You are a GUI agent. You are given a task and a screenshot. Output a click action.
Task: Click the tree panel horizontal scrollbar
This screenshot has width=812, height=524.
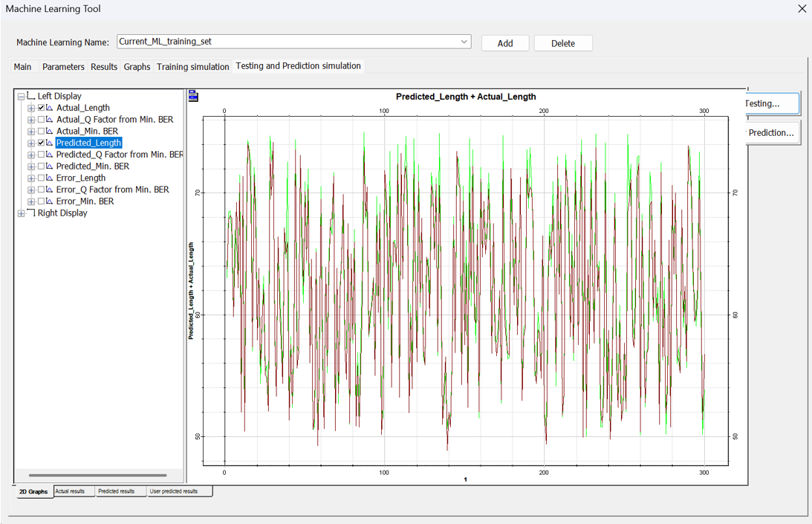97,475
